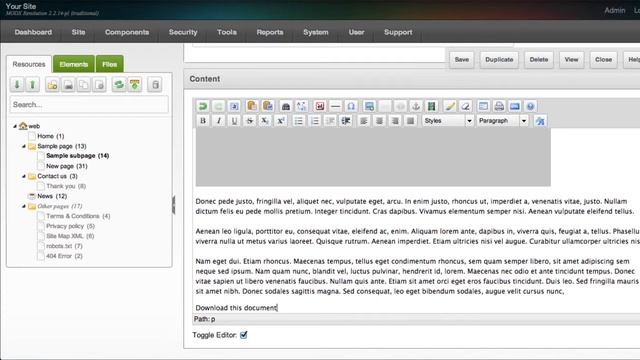The height and width of the screenshot is (360, 640).
Task: Select the Home (1) resource
Action: tap(51, 136)
